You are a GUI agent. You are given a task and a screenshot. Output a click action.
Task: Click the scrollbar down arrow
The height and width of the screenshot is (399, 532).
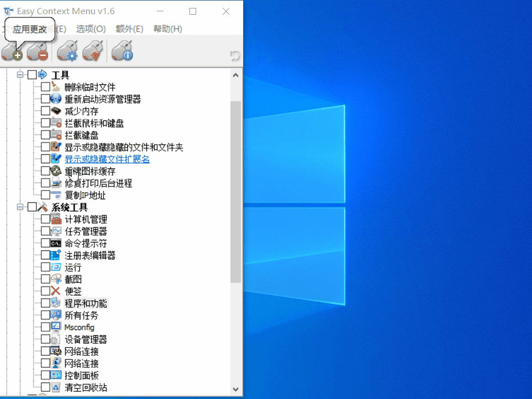pos(235,389)
